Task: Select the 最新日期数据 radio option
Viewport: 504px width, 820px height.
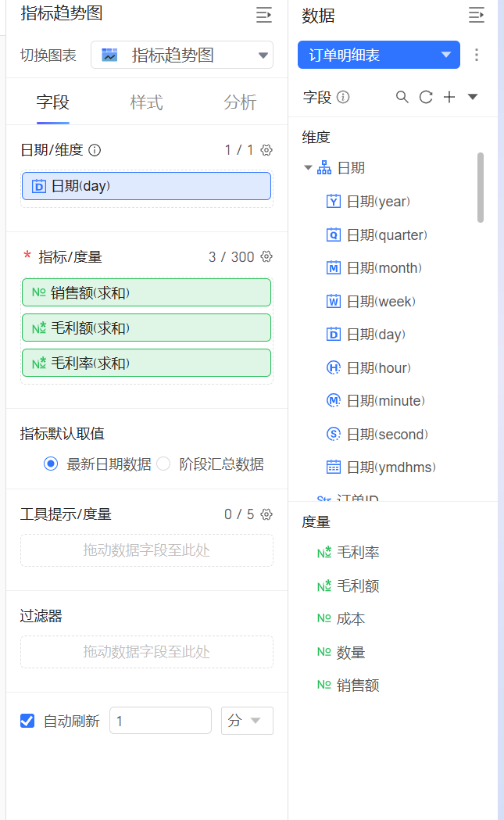Action: coord(52,464)
